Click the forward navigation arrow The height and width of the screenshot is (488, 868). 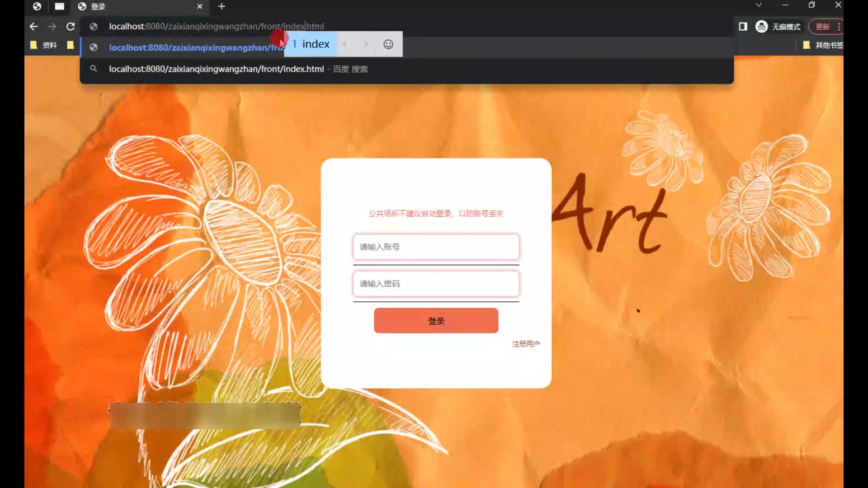pos(52,27)
